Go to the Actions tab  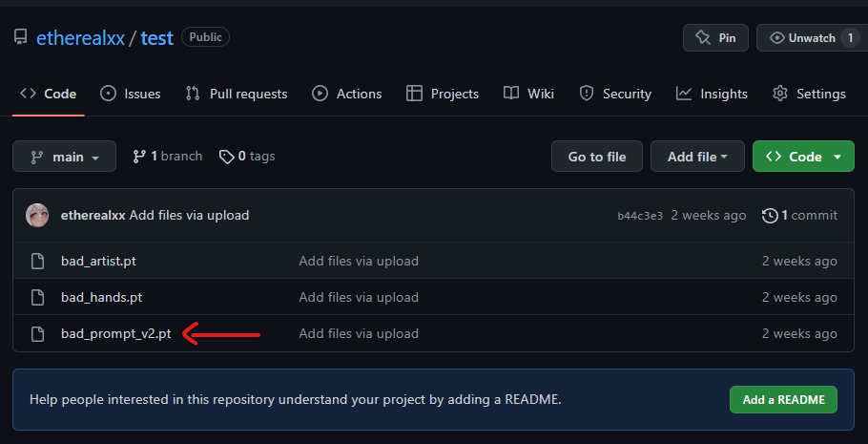pos(346,94)
